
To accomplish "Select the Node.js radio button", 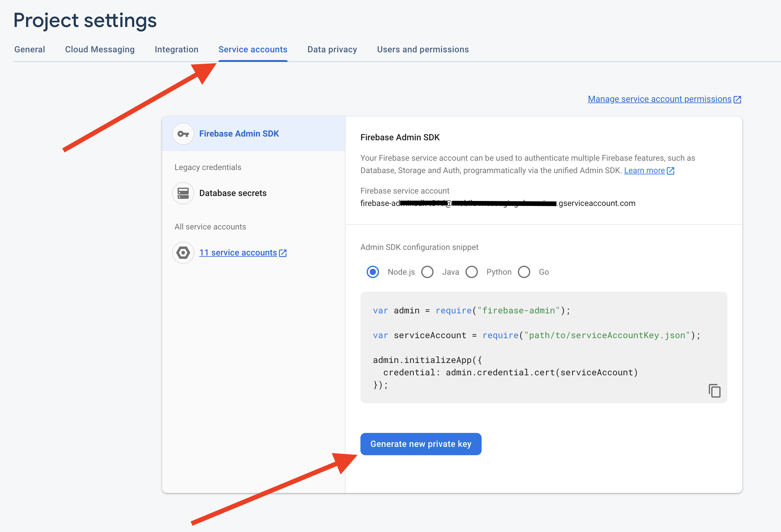I will tap(373, 272).
